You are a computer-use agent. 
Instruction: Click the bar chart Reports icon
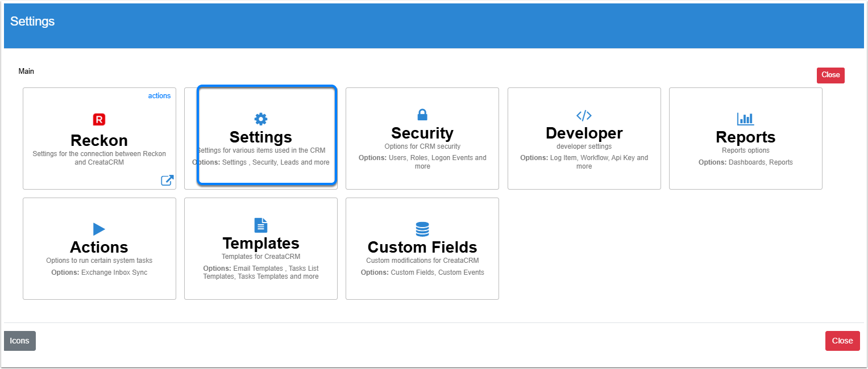(x=745, y=119)
